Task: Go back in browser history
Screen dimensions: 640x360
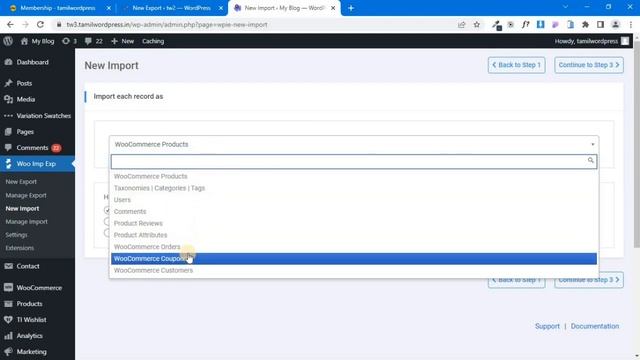Action: tap(10, 24)
